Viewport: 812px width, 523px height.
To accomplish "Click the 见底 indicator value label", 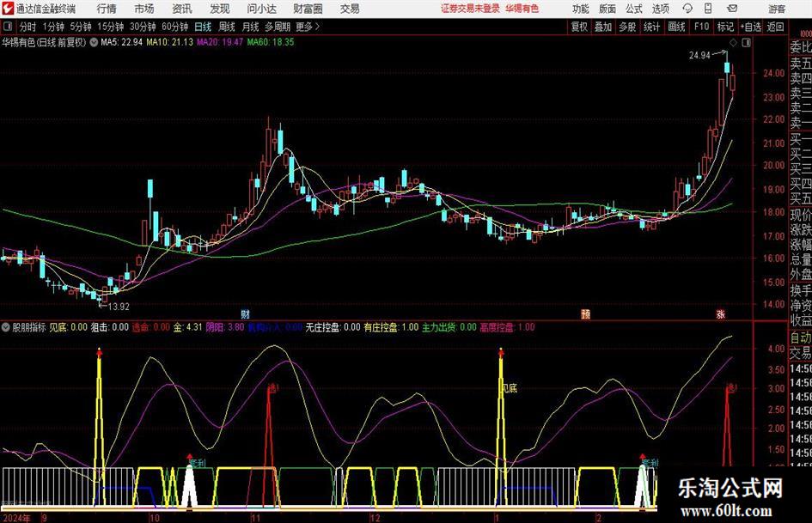I will click(69, 327).
